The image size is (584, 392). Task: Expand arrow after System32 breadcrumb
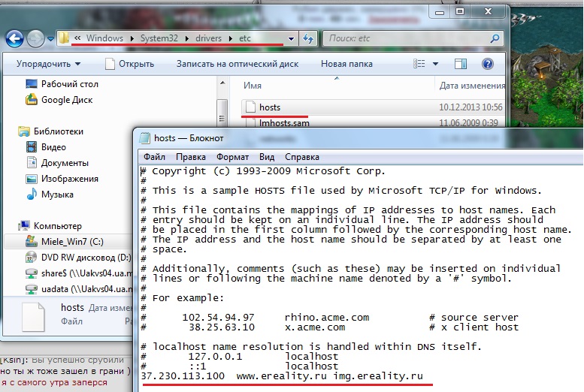tap(186, 38)
